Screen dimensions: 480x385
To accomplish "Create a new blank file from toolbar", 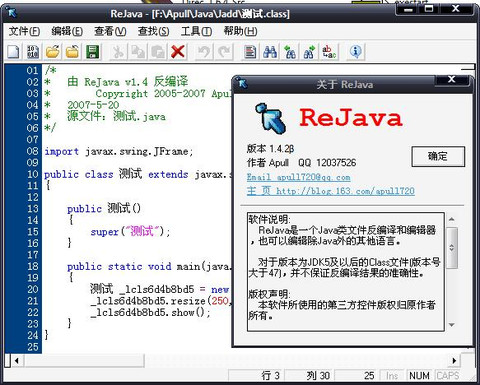I will pyautogui.click(x=14, y=52).
